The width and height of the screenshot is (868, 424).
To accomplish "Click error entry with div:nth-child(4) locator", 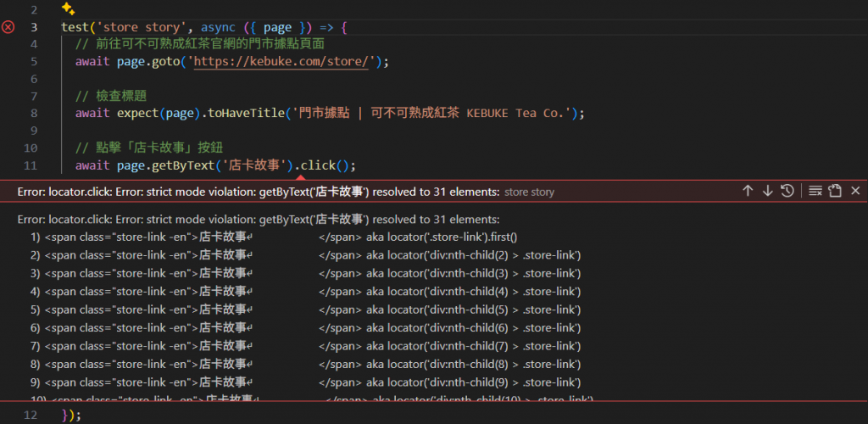I will [305, 292].
